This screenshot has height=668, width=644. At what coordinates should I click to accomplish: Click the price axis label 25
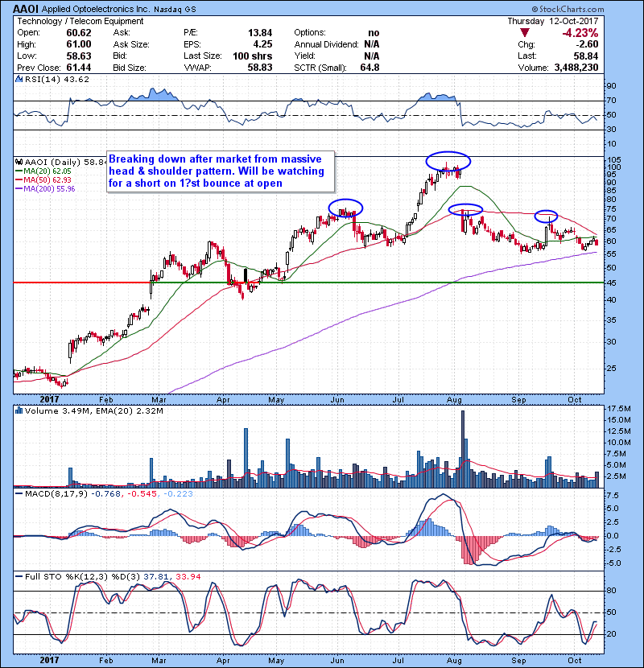[x=611, y=368]
